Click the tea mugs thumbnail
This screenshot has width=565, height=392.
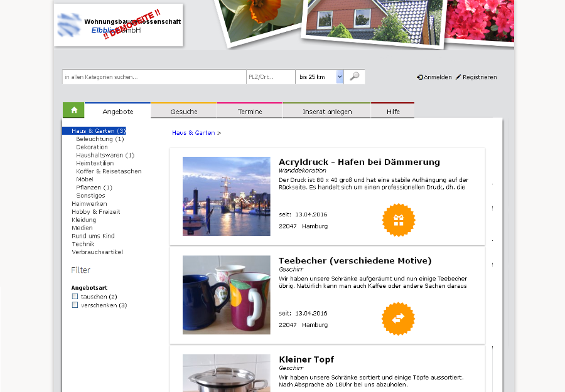tap(226, 295)
